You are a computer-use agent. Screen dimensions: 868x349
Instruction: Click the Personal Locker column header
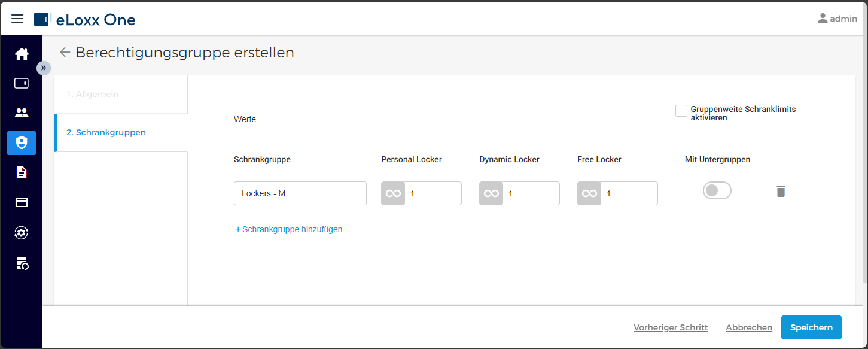point(412,159)
